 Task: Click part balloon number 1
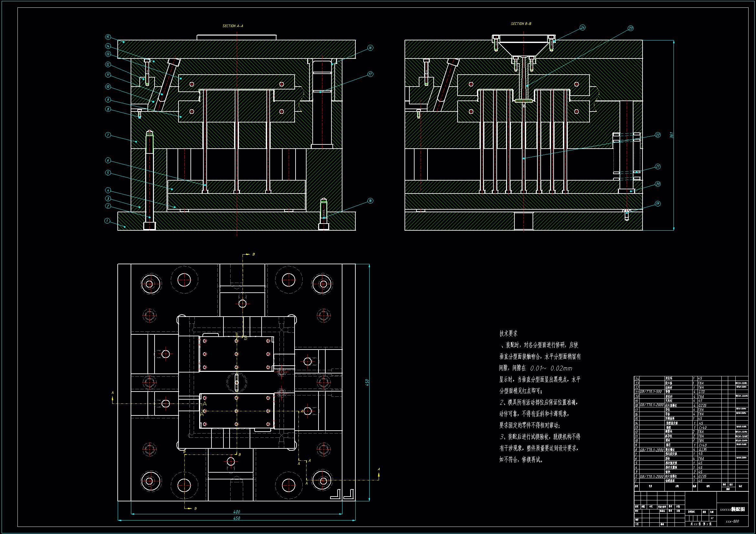(107, 221)
